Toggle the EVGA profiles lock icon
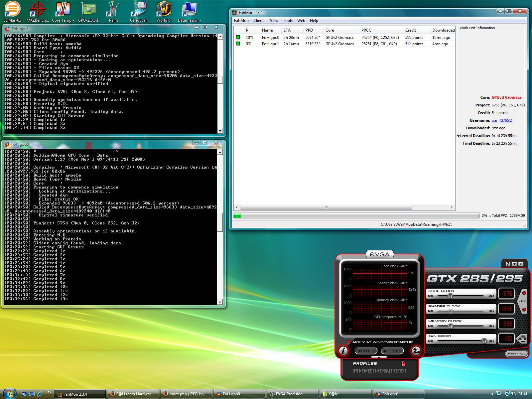 coord(403,363)
